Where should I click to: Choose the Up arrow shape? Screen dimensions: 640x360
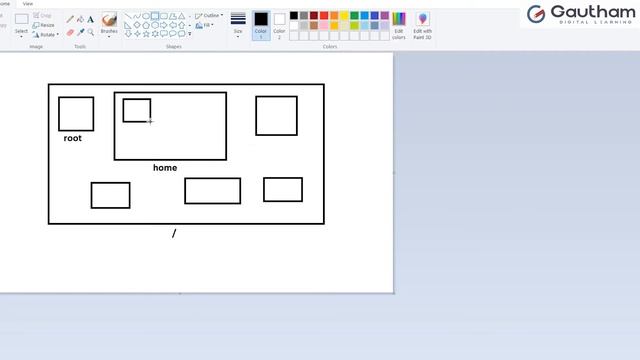tap(182, 25)
